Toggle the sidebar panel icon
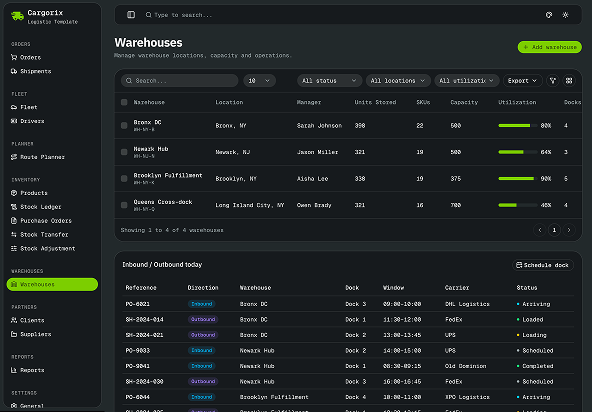592x412 pixels. (131, 15)
